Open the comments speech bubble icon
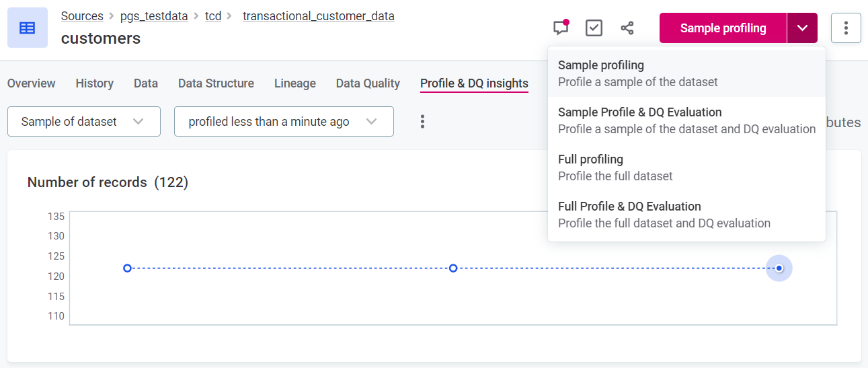This screenshot has width=868, height=368. pos(560,28)
